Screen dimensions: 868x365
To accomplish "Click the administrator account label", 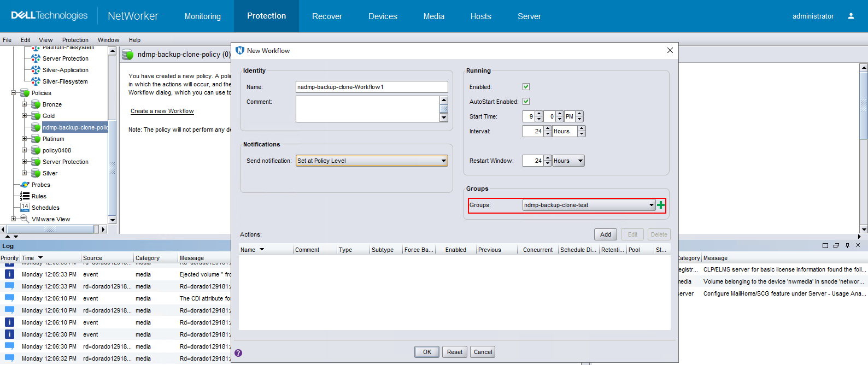I will pos(813,16).
